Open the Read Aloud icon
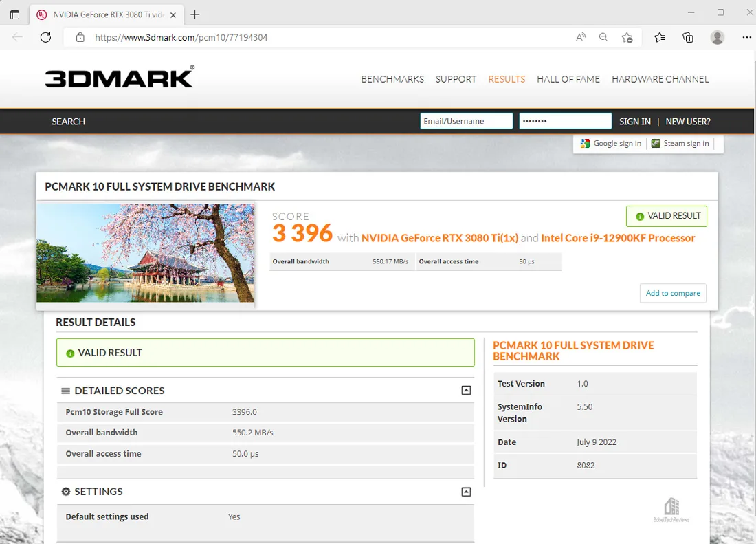The width and height of the screenshot is (756, 544). click(581, 37)
